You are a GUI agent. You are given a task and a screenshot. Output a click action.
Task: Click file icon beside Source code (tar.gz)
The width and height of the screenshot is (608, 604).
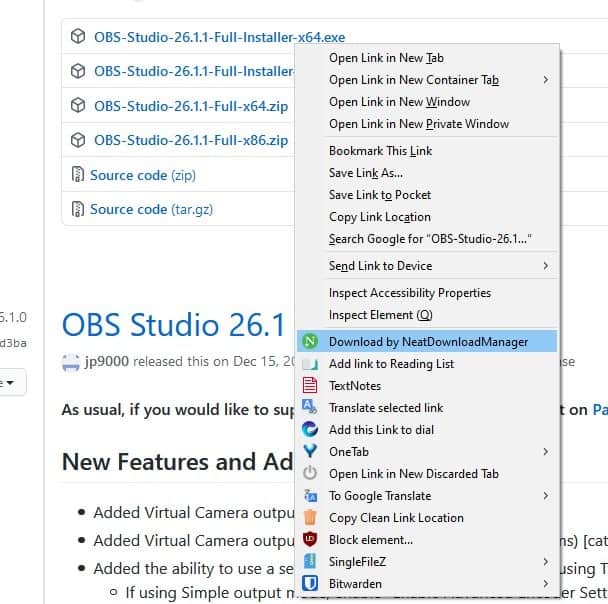[x=78, y=209]
